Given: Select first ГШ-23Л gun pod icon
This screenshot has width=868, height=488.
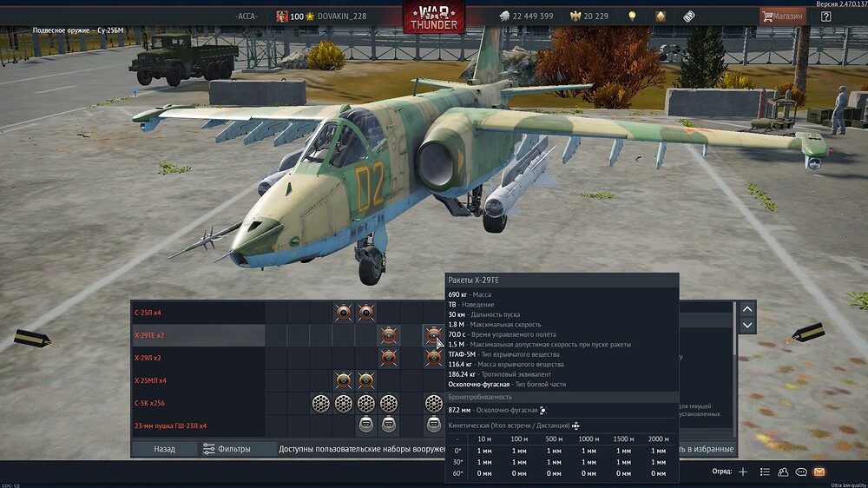Looking at the screenshot, I should pos(366,425).
